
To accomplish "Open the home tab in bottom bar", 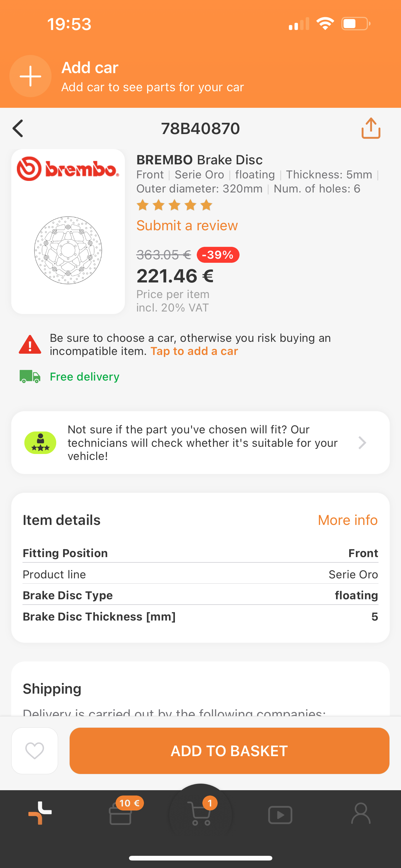I will pyautogui.click(x=40, y=813).
